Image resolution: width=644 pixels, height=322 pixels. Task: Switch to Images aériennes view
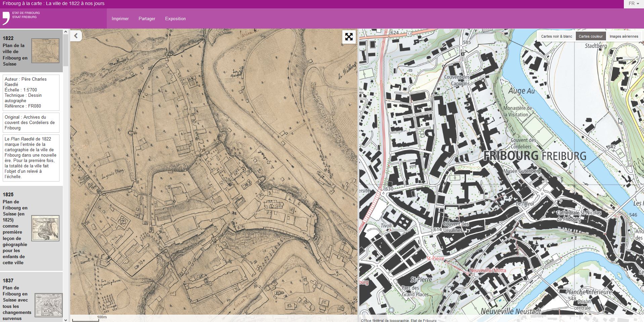624,36
